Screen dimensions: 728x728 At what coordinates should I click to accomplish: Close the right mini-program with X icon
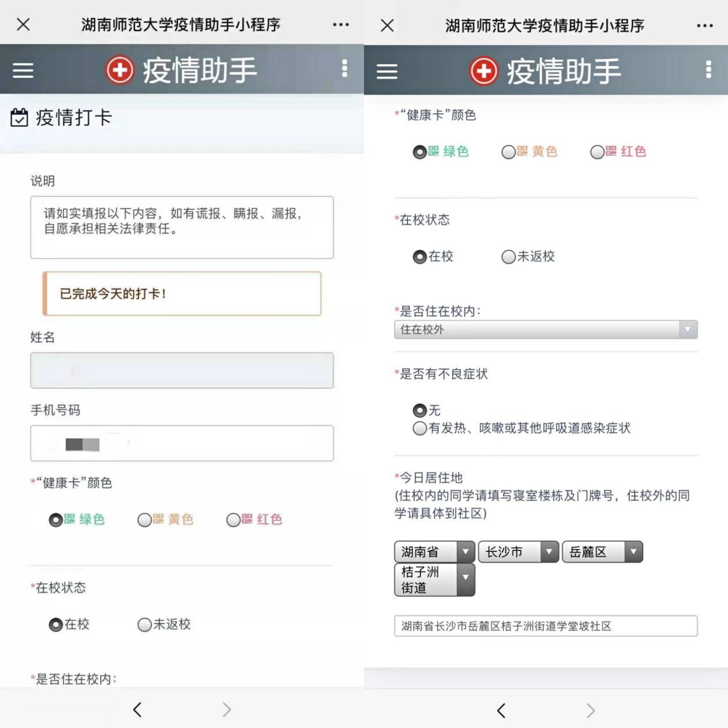(388, 25)
